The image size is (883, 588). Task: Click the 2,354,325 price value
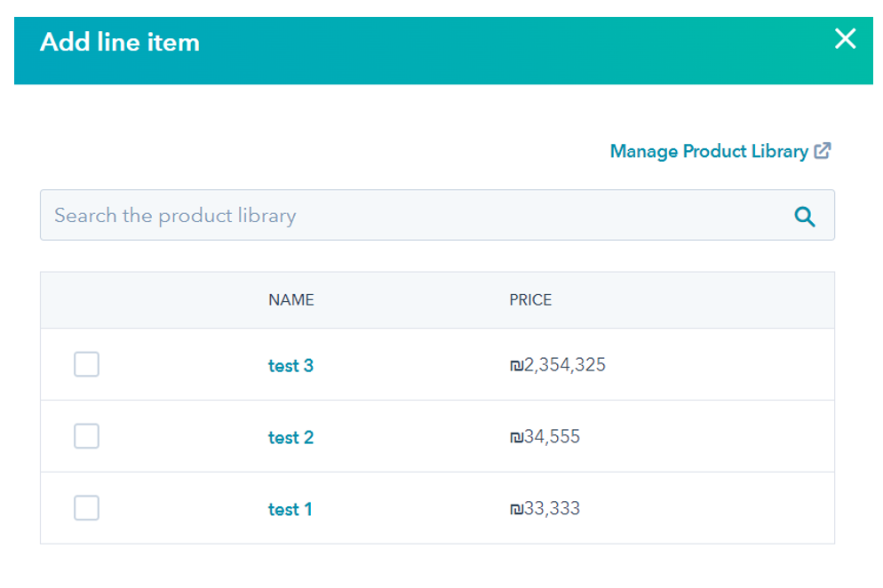565,365
